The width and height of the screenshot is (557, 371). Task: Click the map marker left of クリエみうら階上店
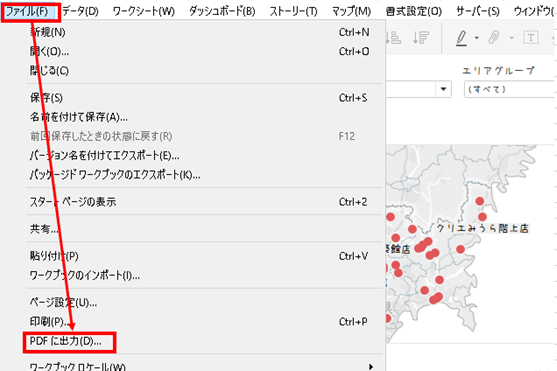[x=412, y=229]
